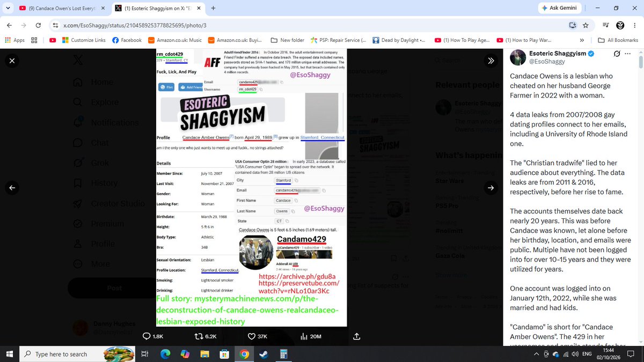Reload the current page
The width and height of the screenshot is (644, 362).
pyautogui.click(x=38, y=25)
